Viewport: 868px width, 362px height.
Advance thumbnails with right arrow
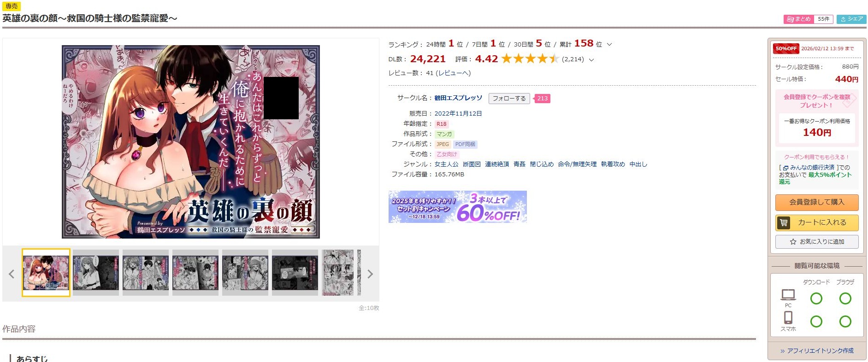(x=370, y=274)
